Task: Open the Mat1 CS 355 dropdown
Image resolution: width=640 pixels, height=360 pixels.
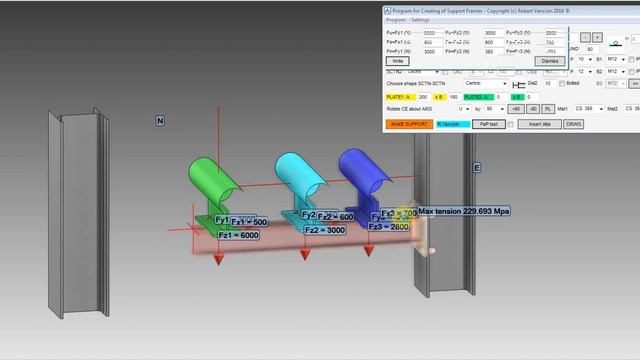Action: (589, 109)
